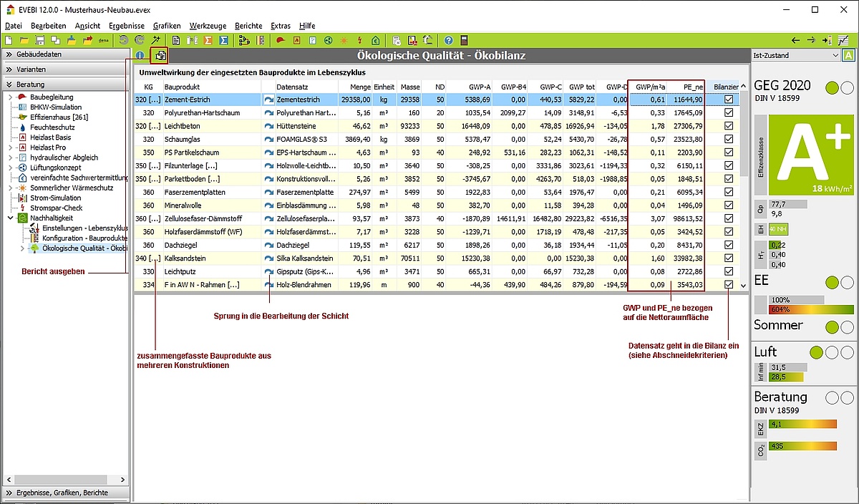
Task: Click the undo arrow in the toolbar
Action: pos(124,40)
